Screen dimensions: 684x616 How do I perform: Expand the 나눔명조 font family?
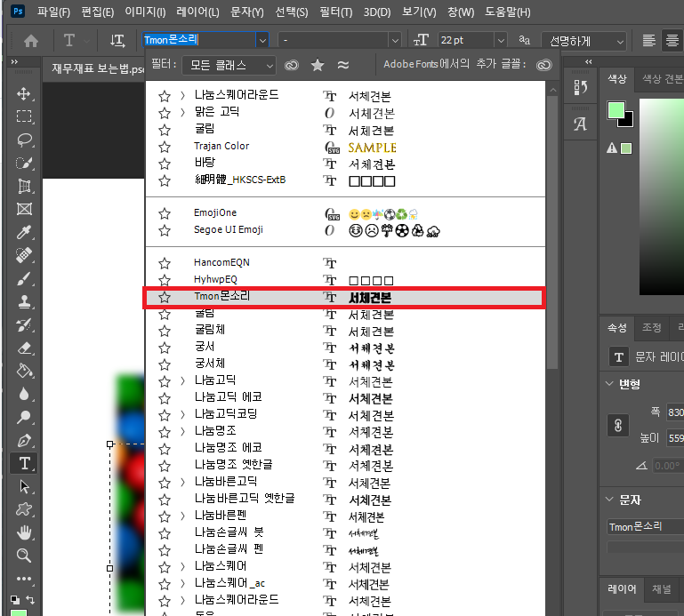(x=182, y=432)
